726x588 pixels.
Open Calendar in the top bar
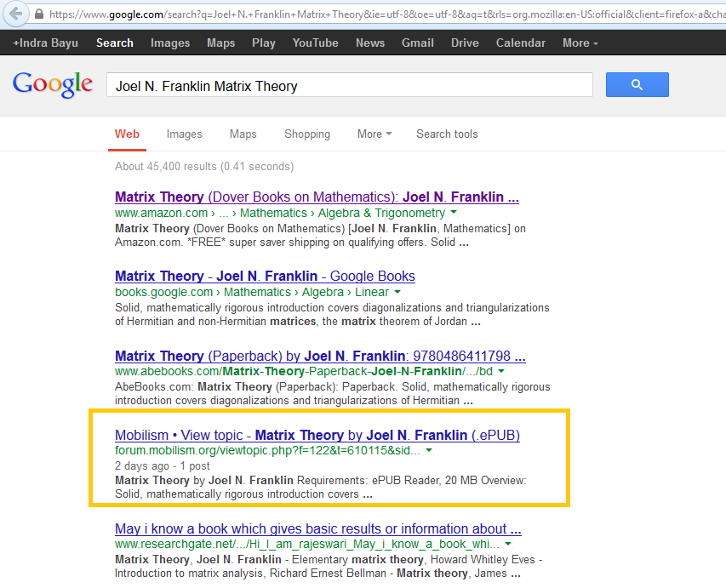point(520,43)
